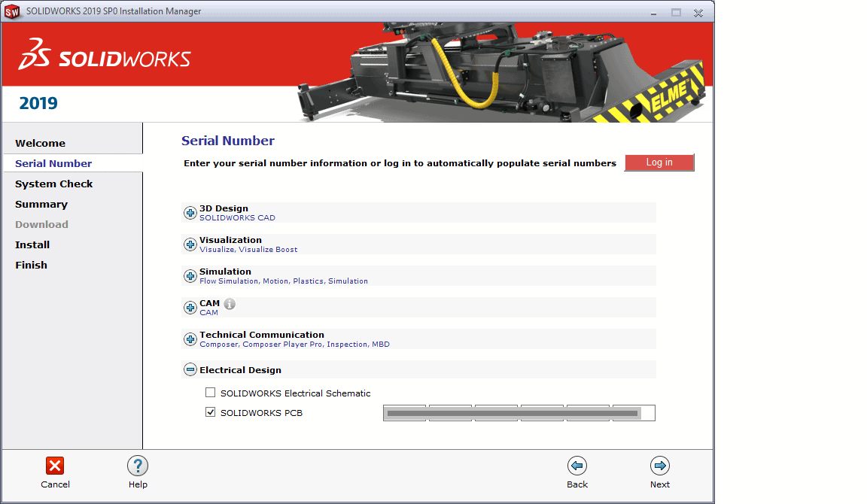Expand the CAM section
The width and height of the screenshot is (867, 504).
point(190,307)
